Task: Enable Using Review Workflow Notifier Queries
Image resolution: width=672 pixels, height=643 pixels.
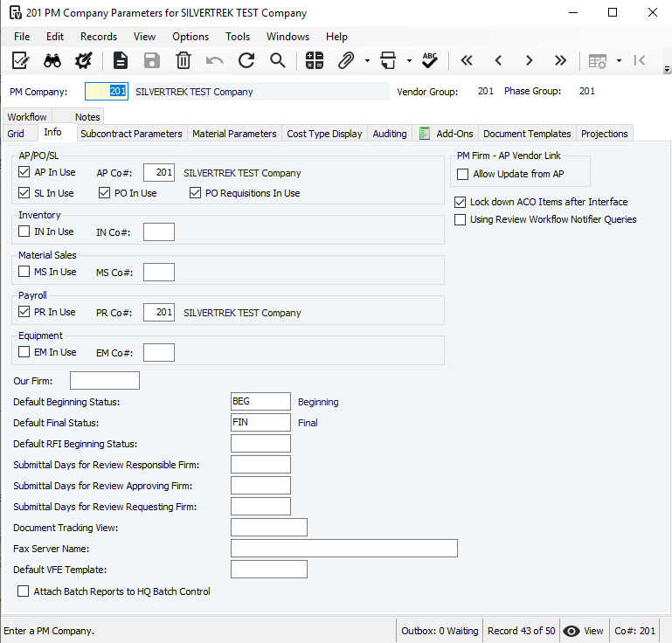Action: 460,220
